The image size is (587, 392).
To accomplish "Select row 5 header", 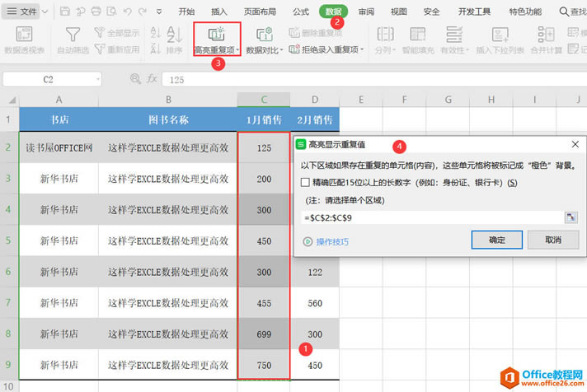I will 8,240.
